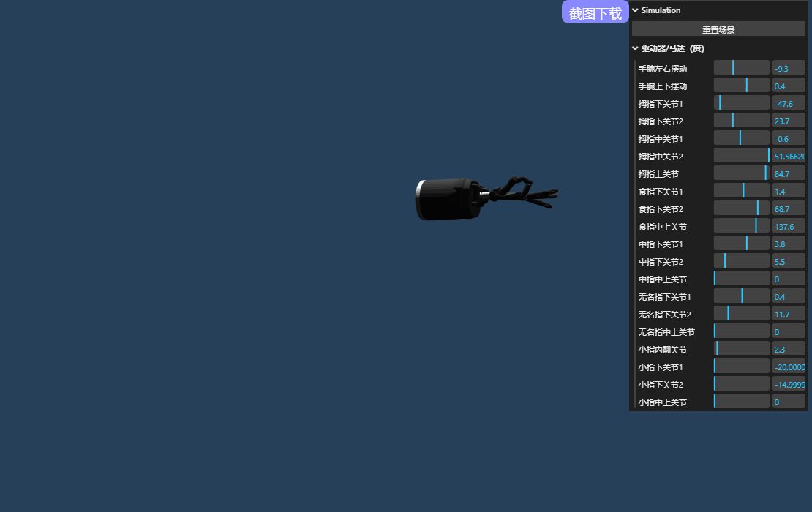Screen dimensions: 812x512
Task: Click the 拇指上关节 value field showing 84.7
Action: click(789, 173)
